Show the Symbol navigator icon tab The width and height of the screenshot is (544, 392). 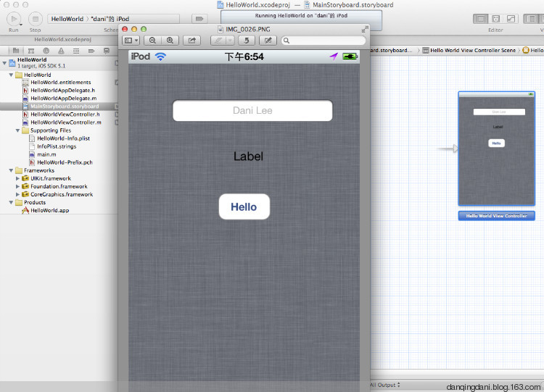tap(31, 51)
